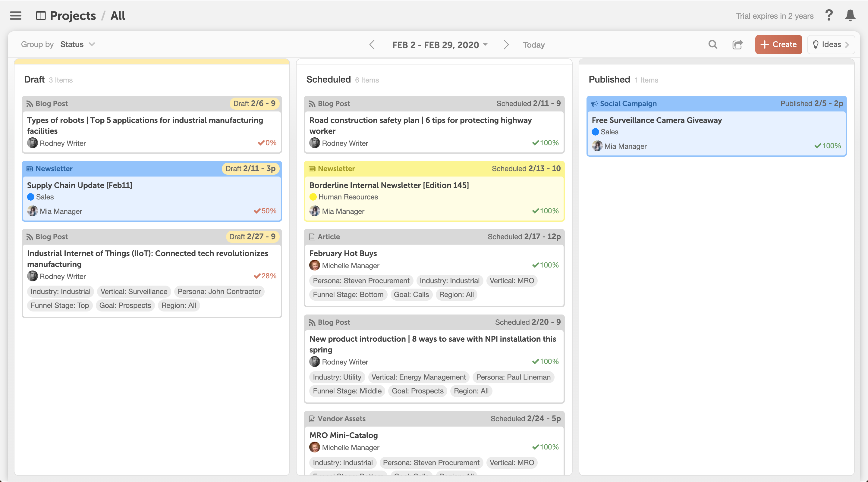Jump to Today
This screenshot has width=868, height=482.
tap(534, 45)
